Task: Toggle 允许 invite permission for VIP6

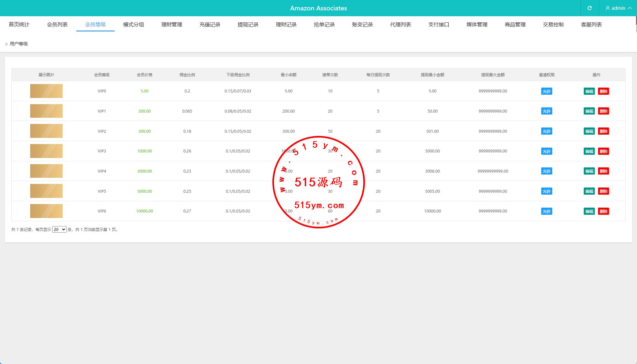Action: [x=546, y=211]
